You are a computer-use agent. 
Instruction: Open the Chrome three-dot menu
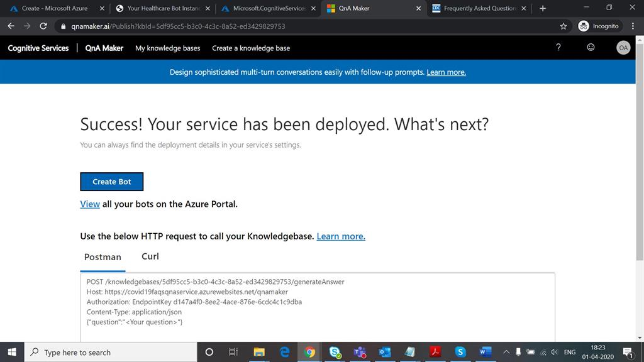[633, 26]
